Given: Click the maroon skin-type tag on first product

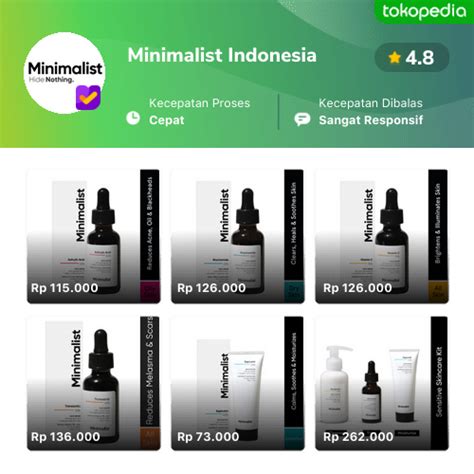Looking at the screenshot, I should [150, 292].
